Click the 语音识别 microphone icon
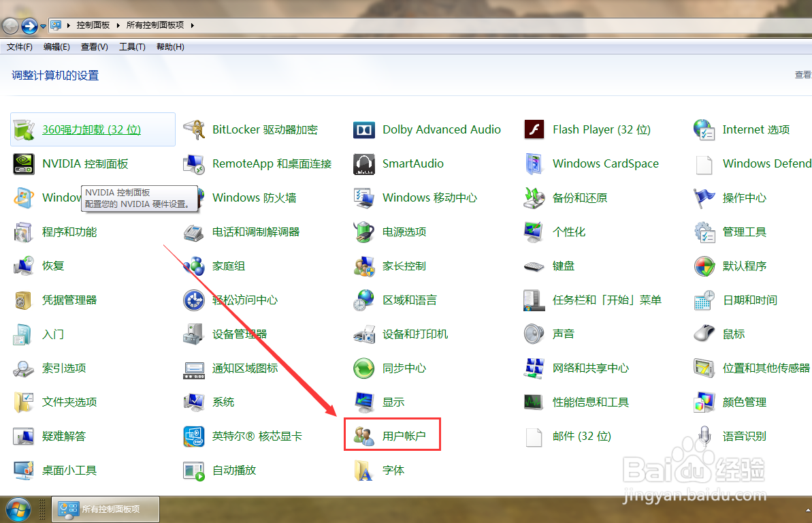This screenshot has height=523, width=812. pos(704,437)
